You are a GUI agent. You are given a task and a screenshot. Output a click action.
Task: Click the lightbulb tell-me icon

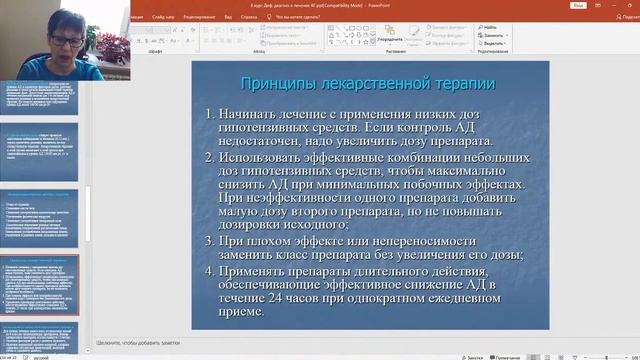click(269, 17)
